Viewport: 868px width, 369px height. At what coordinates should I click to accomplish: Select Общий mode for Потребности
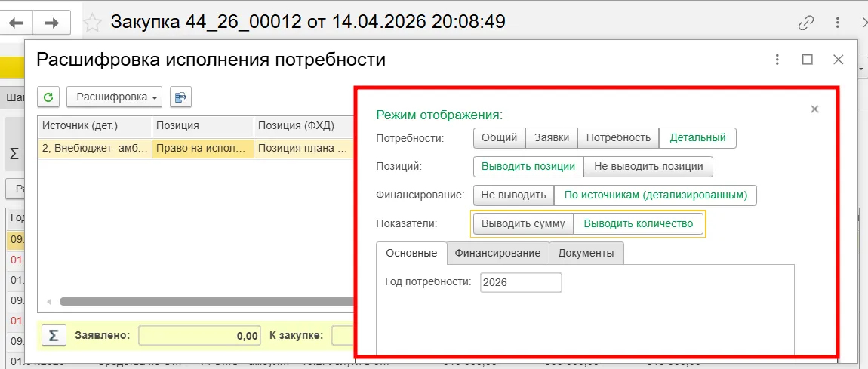(500, 138)
